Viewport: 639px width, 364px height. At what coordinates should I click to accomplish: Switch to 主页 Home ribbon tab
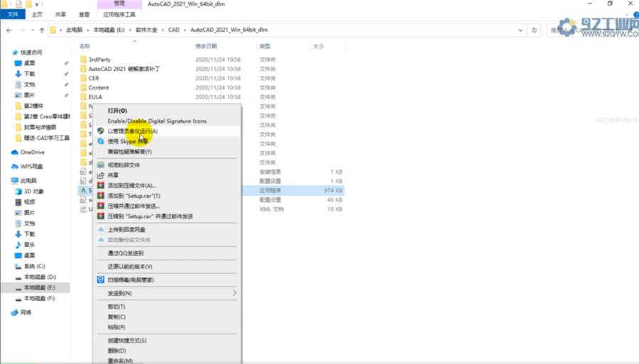click(37, 14)
